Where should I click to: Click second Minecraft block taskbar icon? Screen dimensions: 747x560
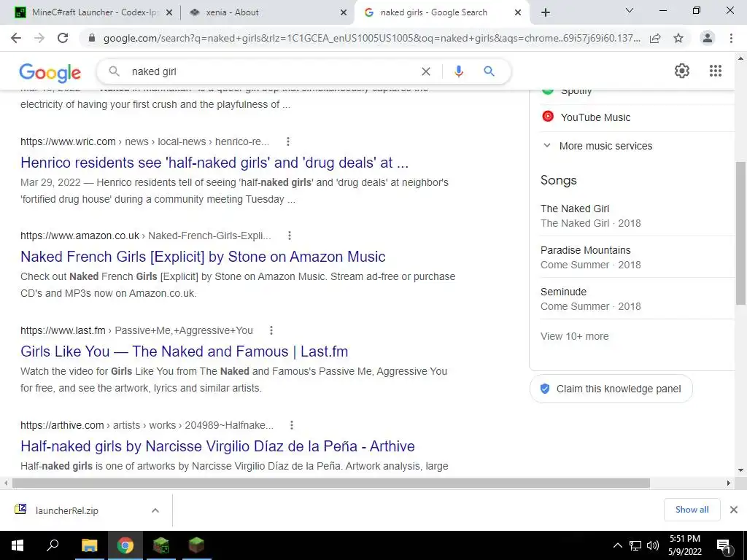(196, 545)
